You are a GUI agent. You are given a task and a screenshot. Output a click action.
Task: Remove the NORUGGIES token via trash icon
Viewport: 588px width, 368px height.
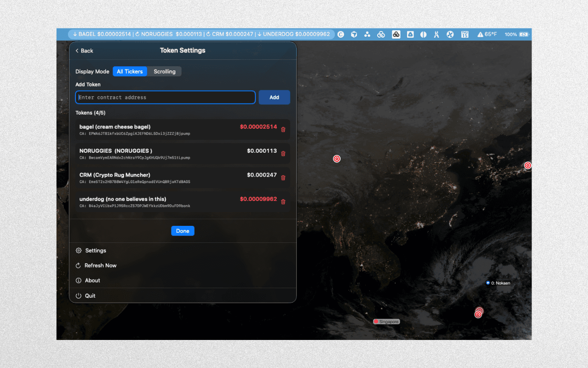click(x=283, y=154)
